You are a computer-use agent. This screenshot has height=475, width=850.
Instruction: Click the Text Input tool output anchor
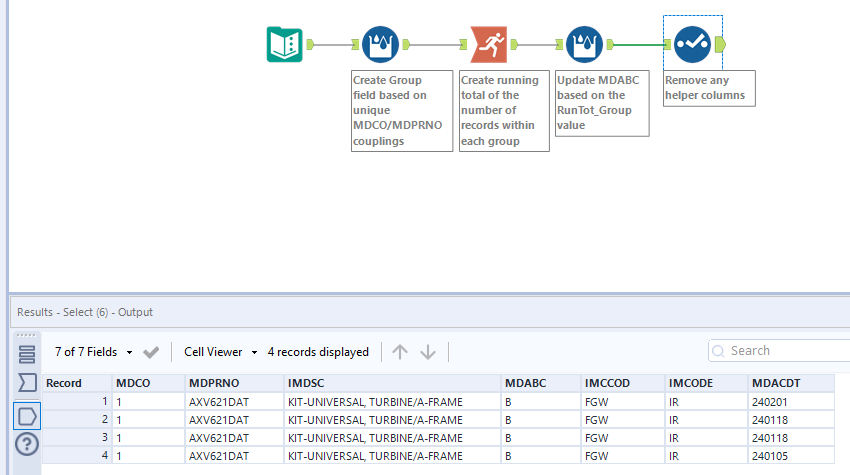click(x=310, y=44)
